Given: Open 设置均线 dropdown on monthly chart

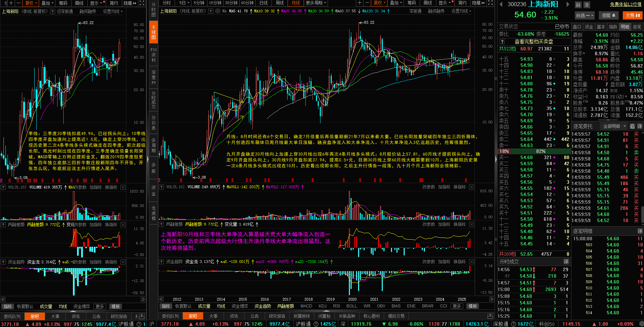Looking at the screenshot, I should (x=461, y=11).
